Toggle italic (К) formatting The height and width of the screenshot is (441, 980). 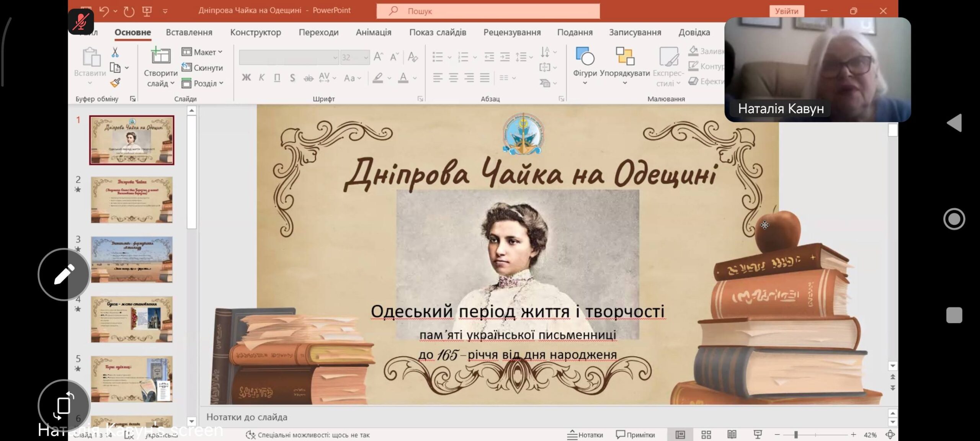point(261,78)
